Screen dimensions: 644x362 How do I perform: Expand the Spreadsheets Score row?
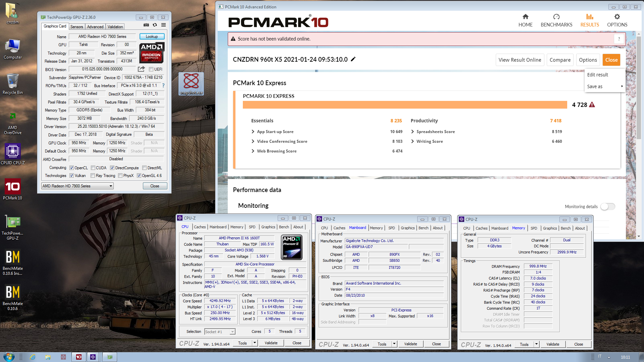[x=413, y=132]
